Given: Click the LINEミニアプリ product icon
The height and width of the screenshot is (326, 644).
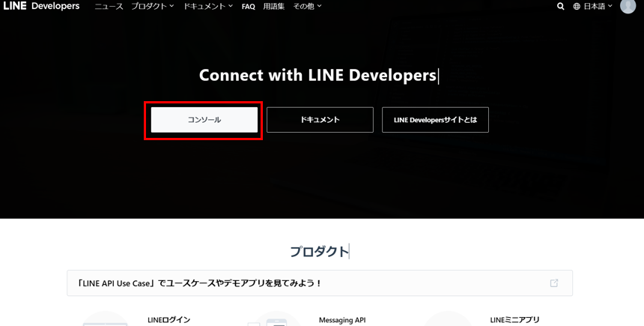Looking at the screenshot, I should [448, 320].
